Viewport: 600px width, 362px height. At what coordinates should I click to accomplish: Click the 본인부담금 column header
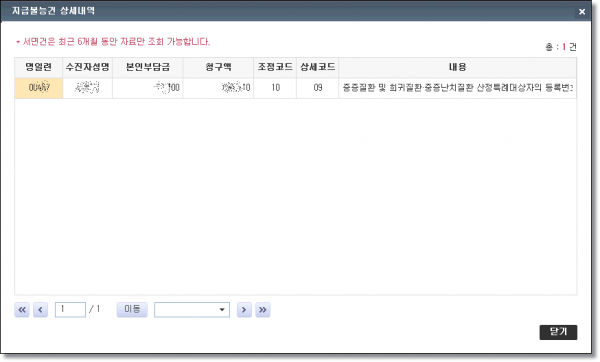148,68
